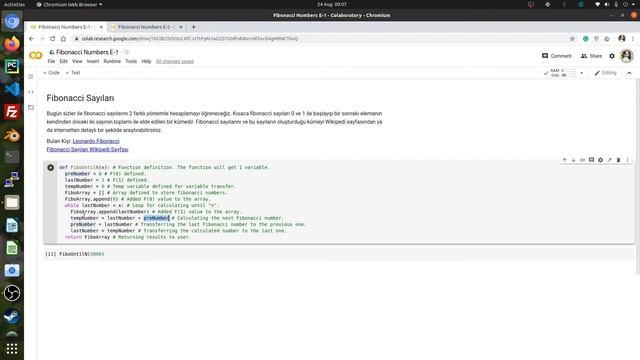Open the Runtime menu

(x=112, y=61)
